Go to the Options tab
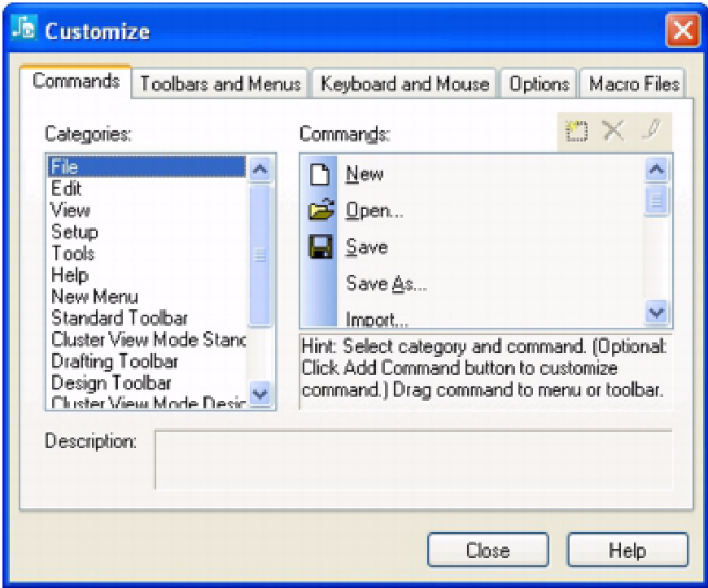 pyautogui.click(x=539, y=84)
